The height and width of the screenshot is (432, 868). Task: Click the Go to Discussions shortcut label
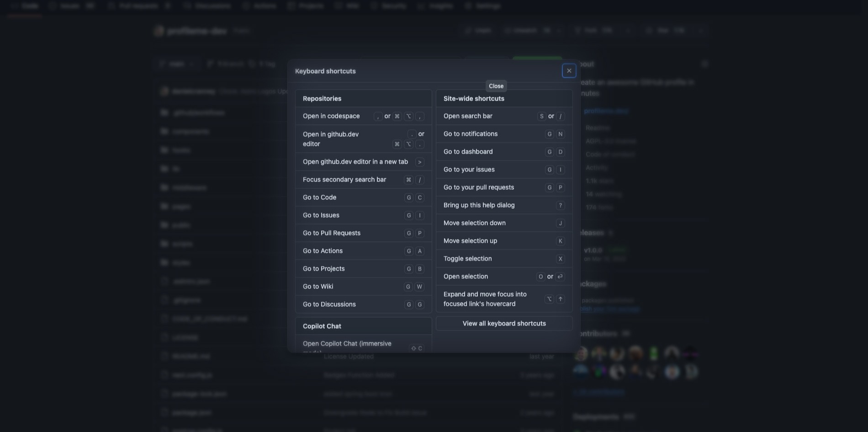(x=329, y=304)
